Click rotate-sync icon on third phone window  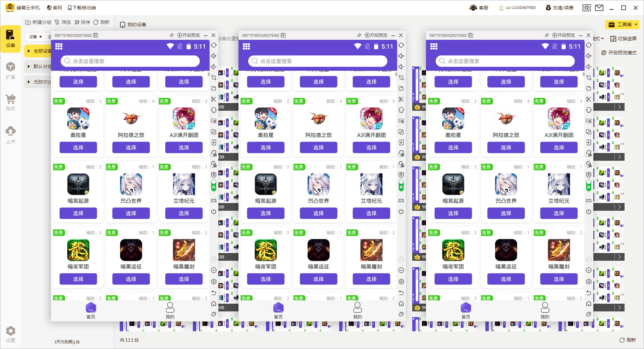(x=589, y=45)
